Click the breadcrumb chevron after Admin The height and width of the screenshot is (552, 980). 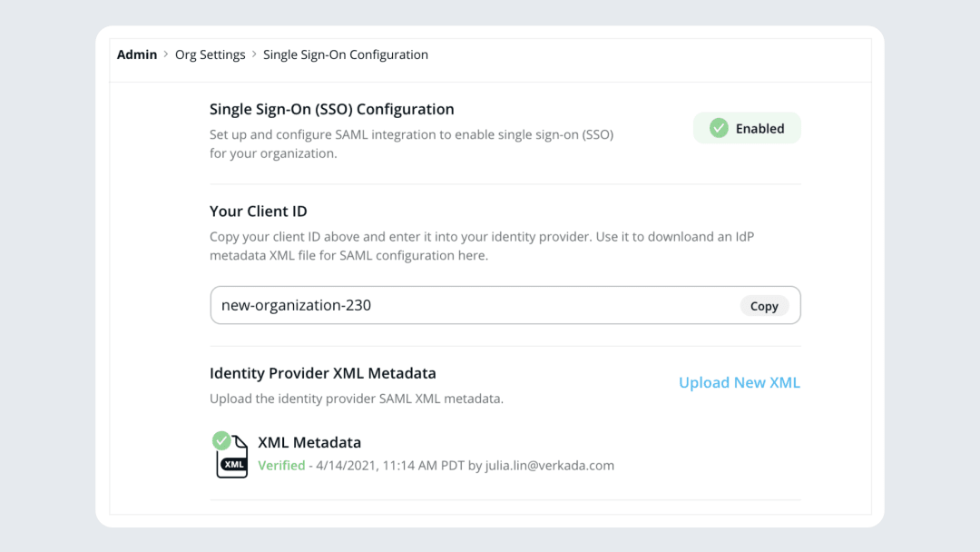coord(166,54)
